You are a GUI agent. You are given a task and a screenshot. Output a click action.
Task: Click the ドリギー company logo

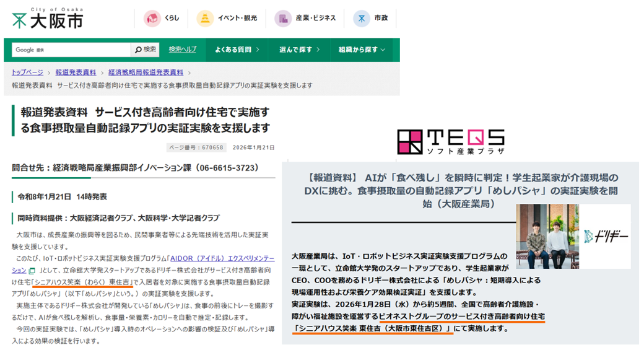pos(605,236)
